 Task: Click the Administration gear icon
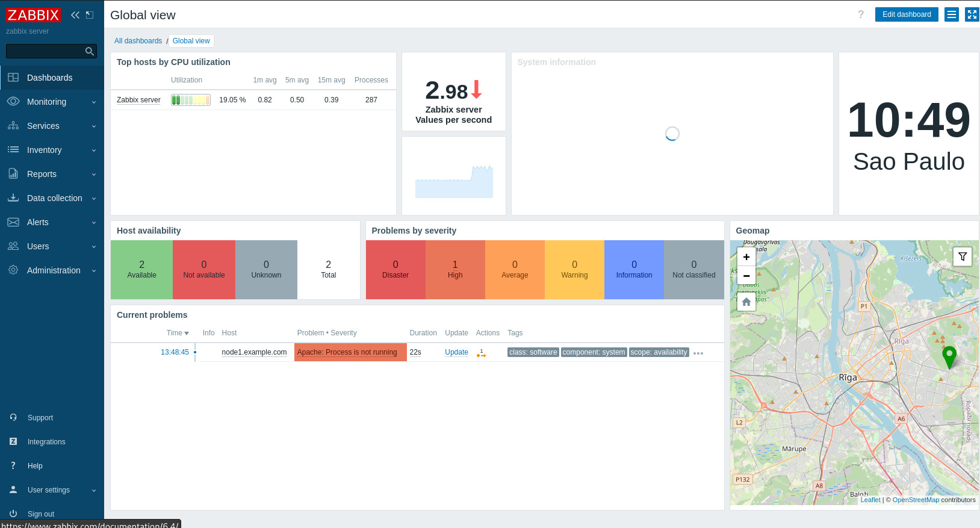[x=13, y=270]
